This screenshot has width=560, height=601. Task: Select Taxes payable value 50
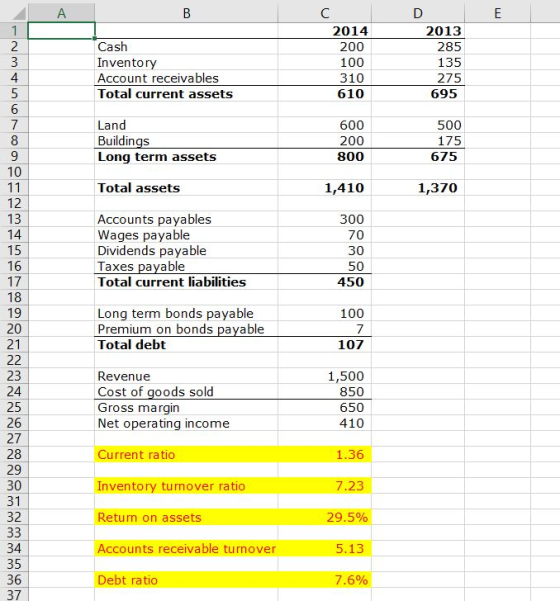pos(325,266)
